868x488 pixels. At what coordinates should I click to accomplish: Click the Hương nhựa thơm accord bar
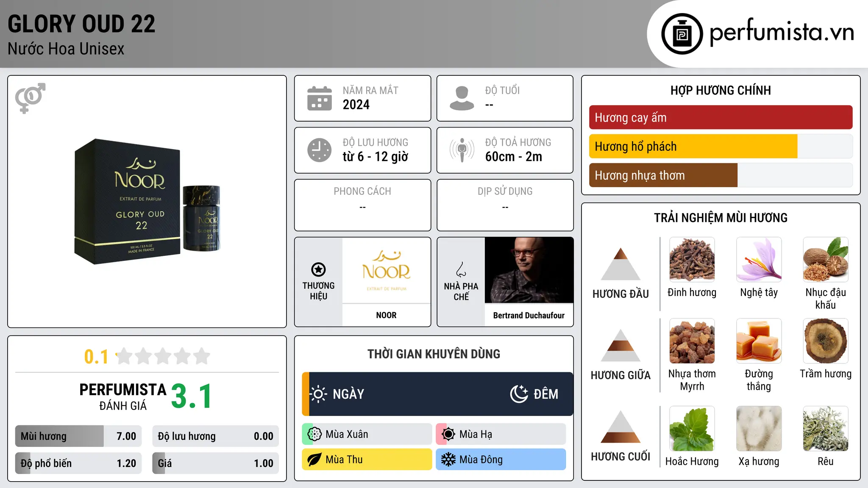pos(721,175)
